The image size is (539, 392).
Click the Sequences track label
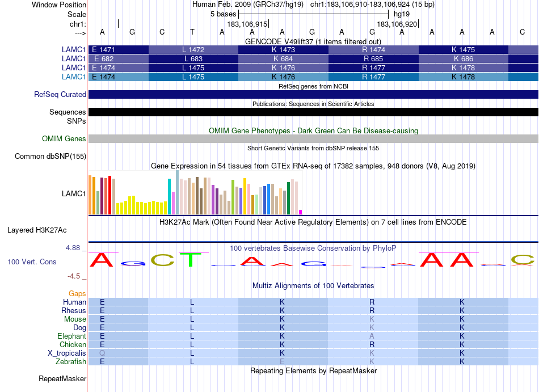coord(68,112)
